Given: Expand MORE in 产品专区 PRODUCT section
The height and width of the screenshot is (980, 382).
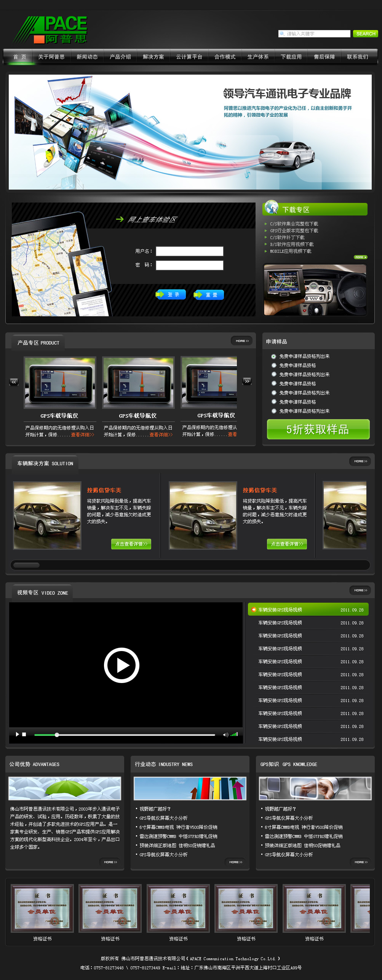Looking at the screenshot, I should pos(242,341).
